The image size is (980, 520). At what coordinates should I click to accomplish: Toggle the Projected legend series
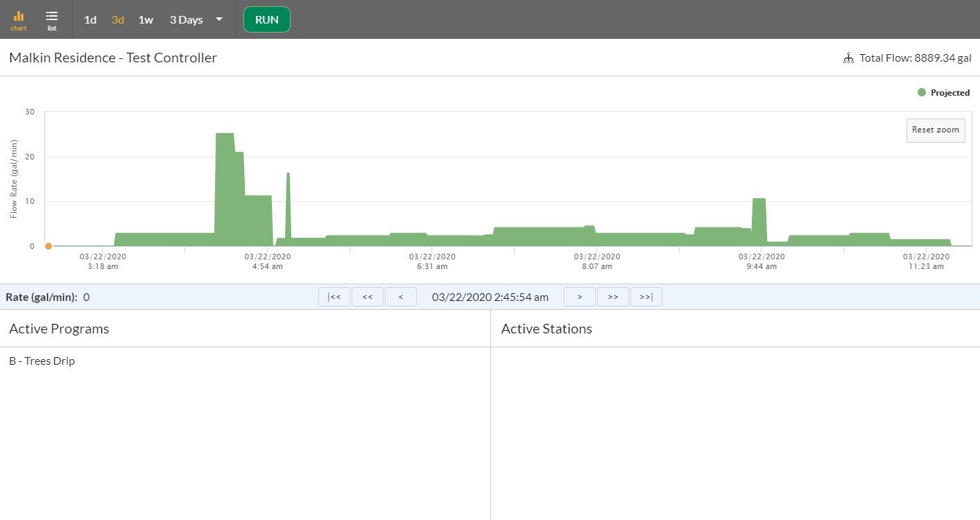pos(943,92)
